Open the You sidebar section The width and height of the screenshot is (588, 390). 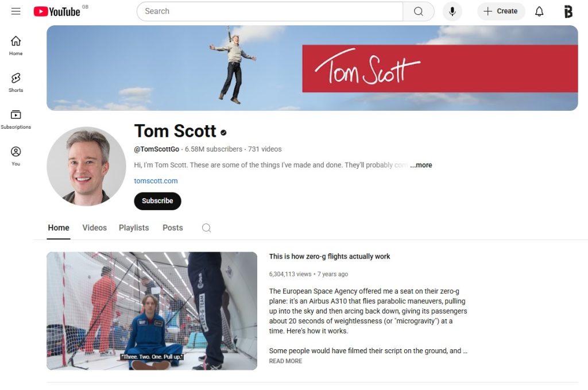[x=16, y=156]
